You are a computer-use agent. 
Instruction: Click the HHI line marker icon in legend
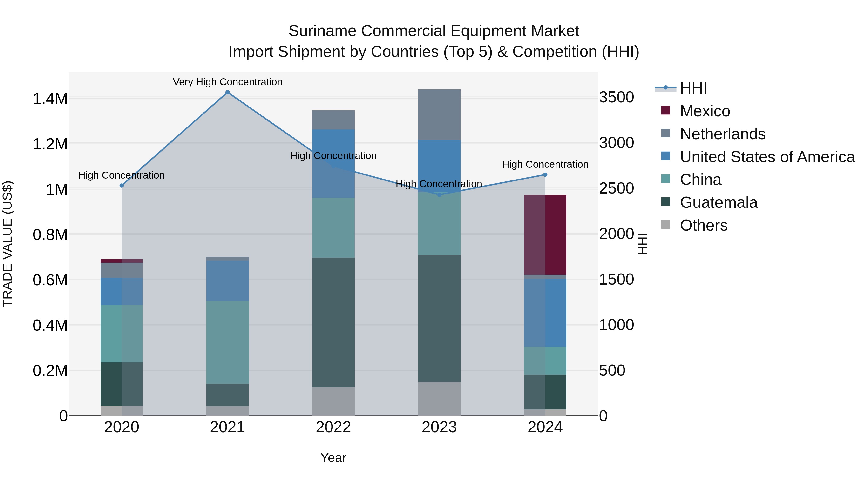(x=665, y=88)
